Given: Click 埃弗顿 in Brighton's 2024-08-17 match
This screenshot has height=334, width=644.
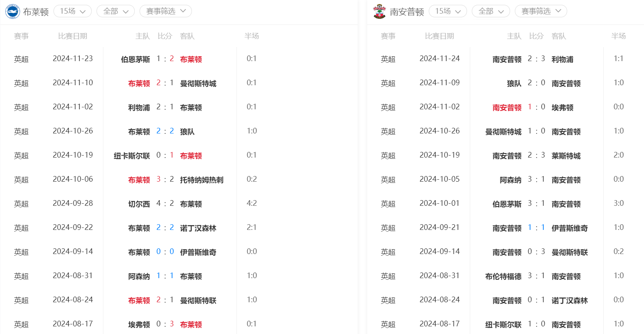Looking at the screenshot, I should pos(139,325).
